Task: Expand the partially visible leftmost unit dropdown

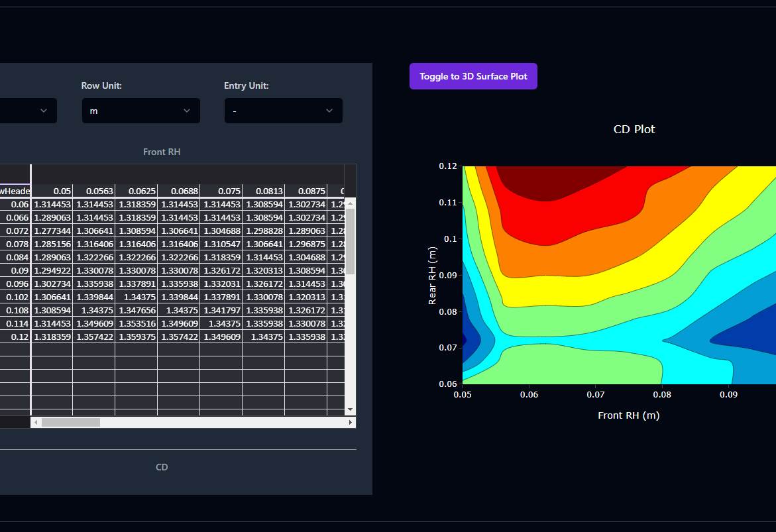Action: point(28,111)
